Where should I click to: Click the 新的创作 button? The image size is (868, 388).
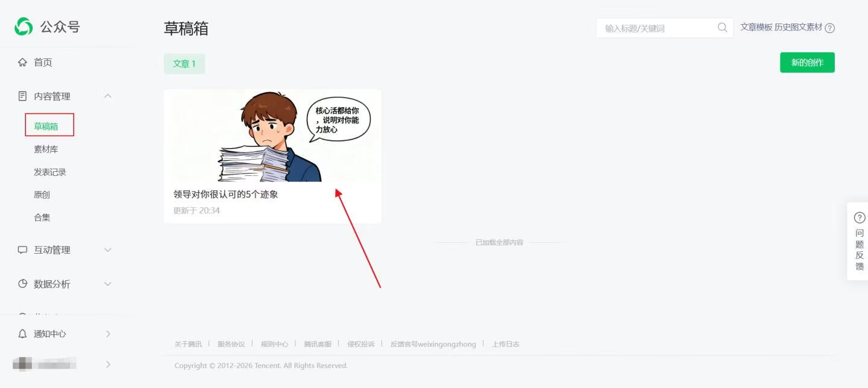807,63
